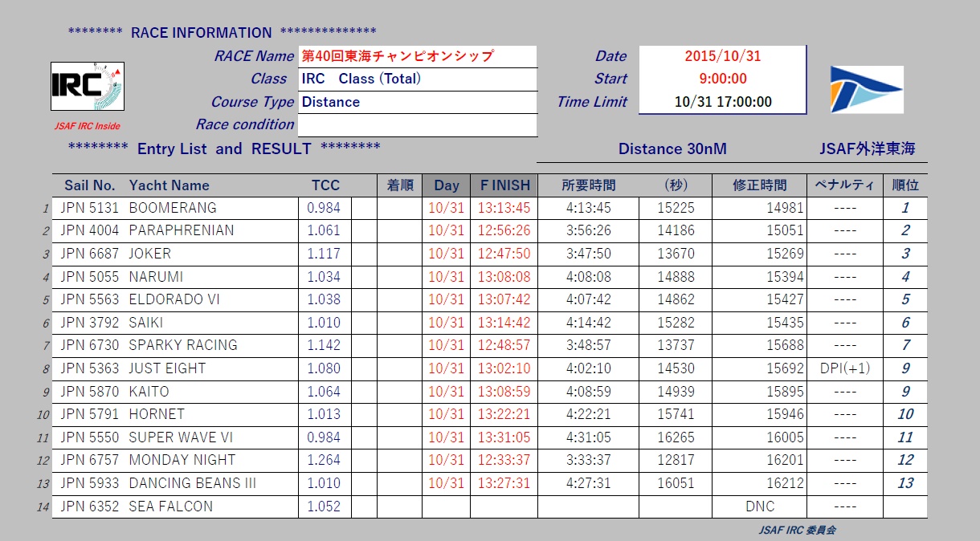This screenshot has height=541, width=980.
Task: Click the Yacht Name column header
Action: pyautogui.click(x=169, y=185)
